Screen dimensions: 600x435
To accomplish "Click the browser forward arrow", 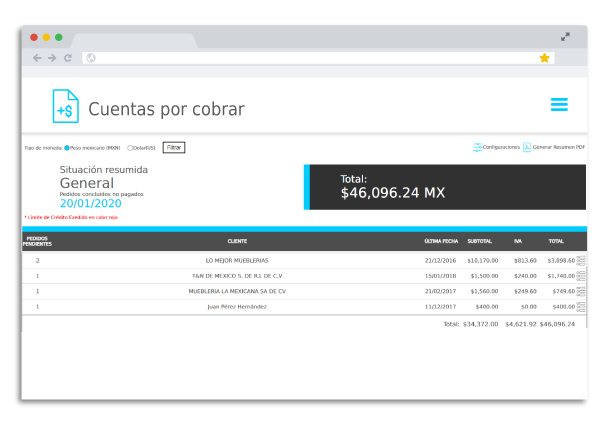I will (x=52, y=58).
